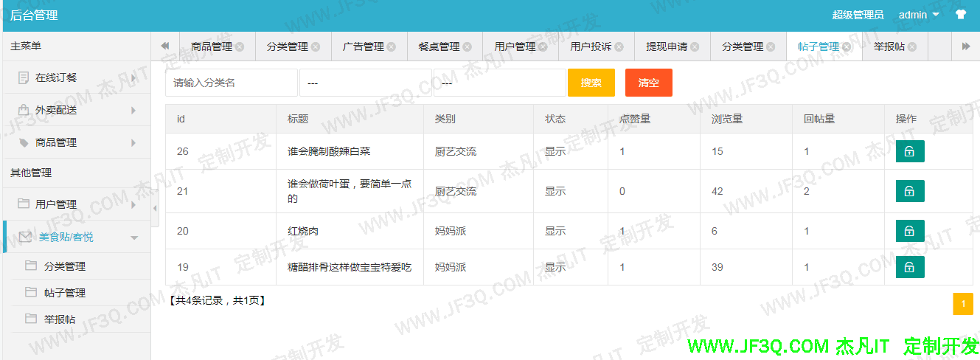Click the 清空 button
Screen dimensions: 980x360
[648, 83]
